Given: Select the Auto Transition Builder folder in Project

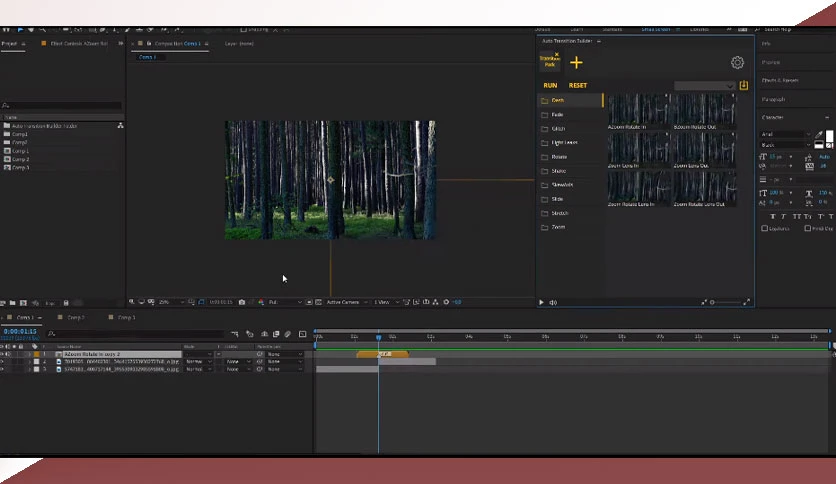Looking at the screenshot, I should click(44, 126).
